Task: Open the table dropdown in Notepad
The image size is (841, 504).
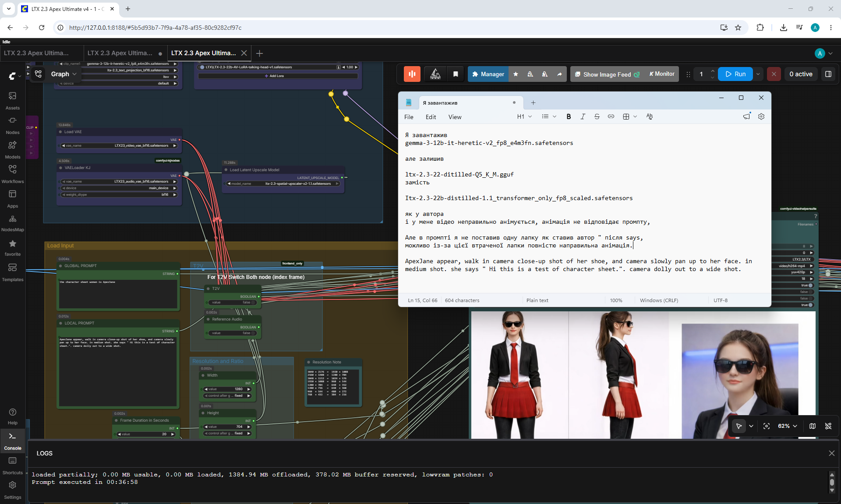Action: pyautogui.click(x=630, y=116)
